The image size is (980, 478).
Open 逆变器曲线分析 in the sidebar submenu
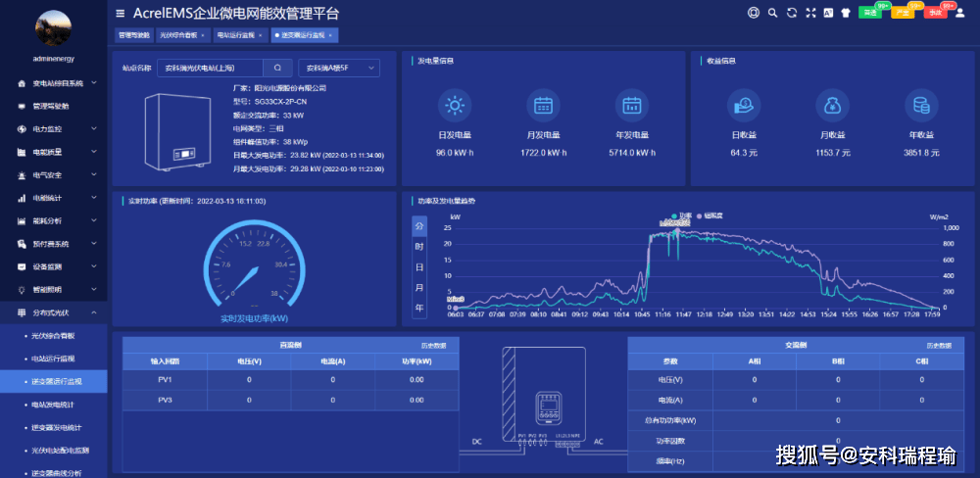[x=53, y=473]
